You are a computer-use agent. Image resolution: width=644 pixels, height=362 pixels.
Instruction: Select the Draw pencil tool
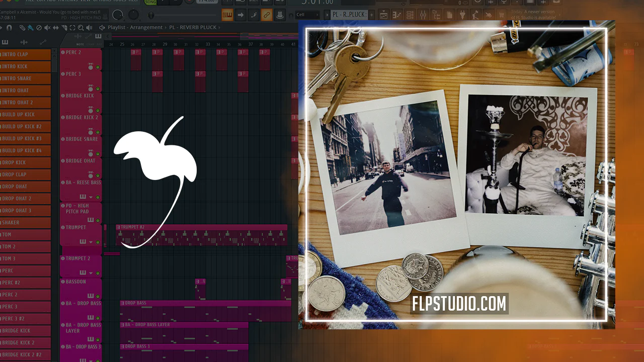23,28
